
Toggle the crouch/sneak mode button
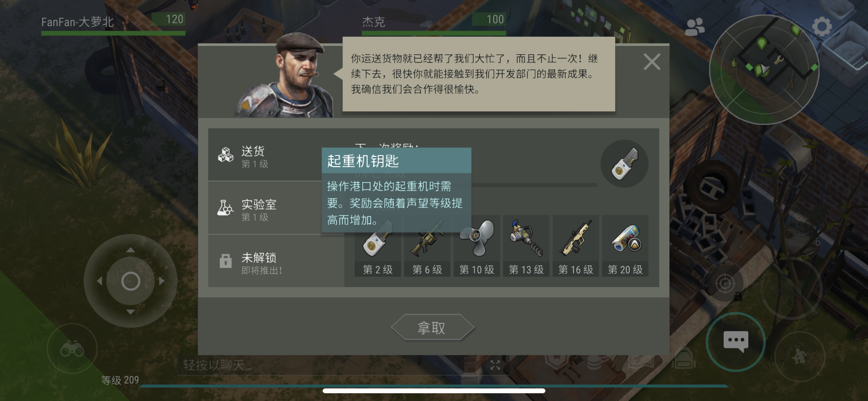click(x=800, y=356)
